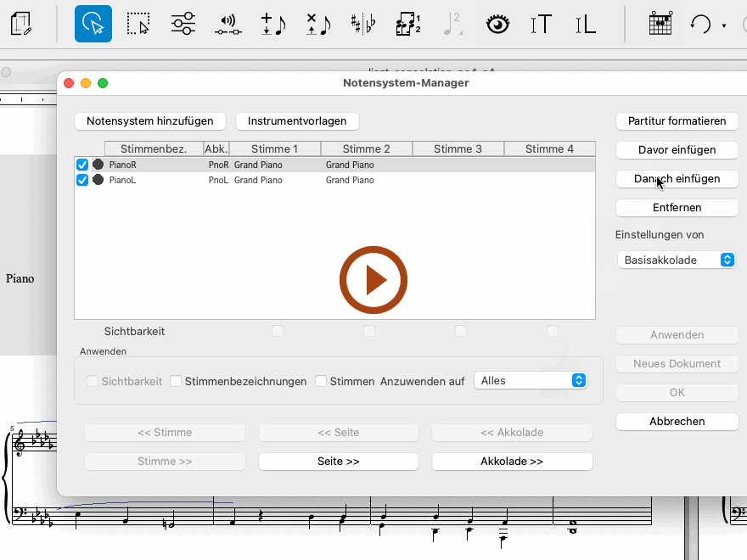Image resolution: width=747 pixels, height=560 pixels.
Task: Enable the Stimmenbezeichnungen checkbox
Action: click(176, 381)
